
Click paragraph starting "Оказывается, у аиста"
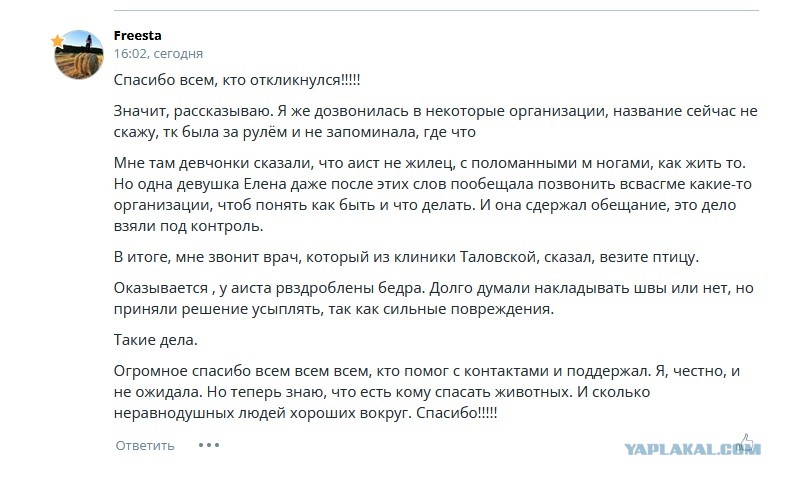coord(433,298)
